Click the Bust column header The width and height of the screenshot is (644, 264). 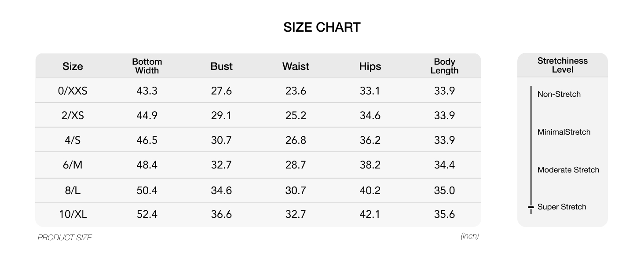click(x=221, y=66)
